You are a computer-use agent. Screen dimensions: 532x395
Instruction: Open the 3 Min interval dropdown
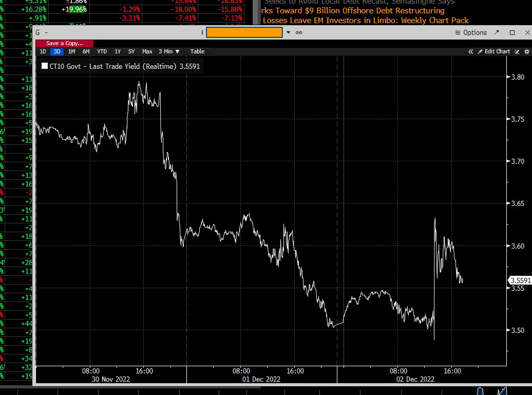click(x=168, y=51)
